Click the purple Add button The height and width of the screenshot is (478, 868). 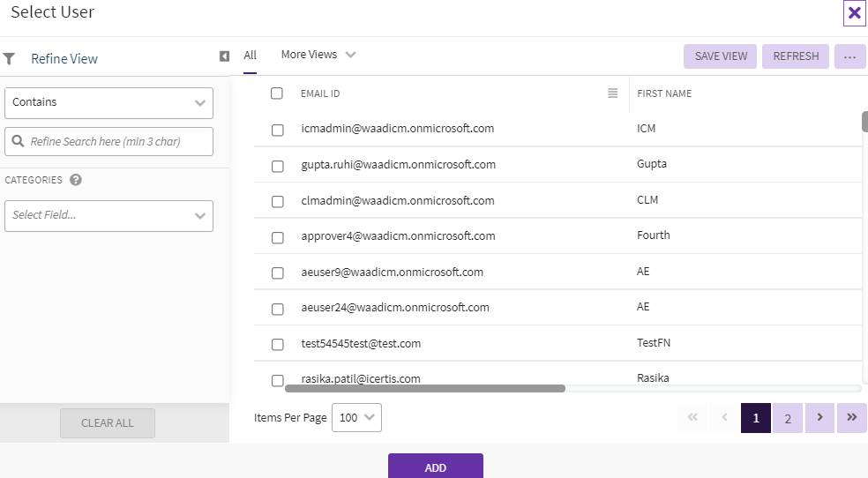pos(435,467)
